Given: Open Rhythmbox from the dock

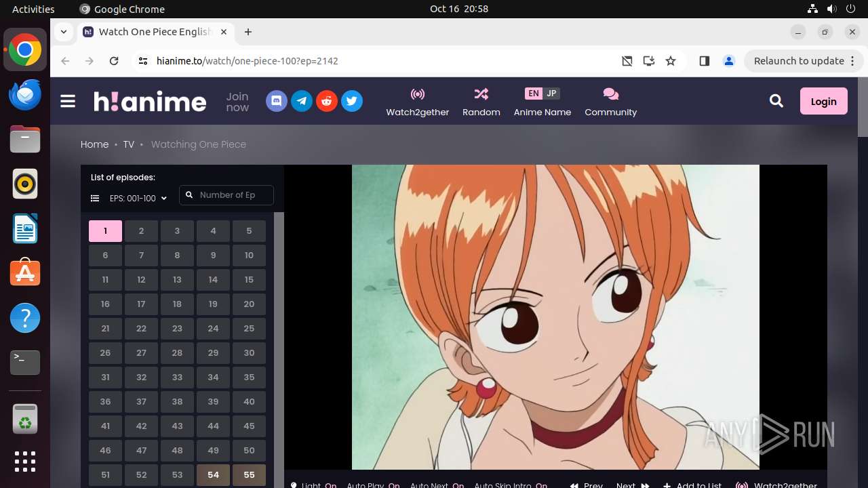Looking at the screenshot, I should pos(25,184).
